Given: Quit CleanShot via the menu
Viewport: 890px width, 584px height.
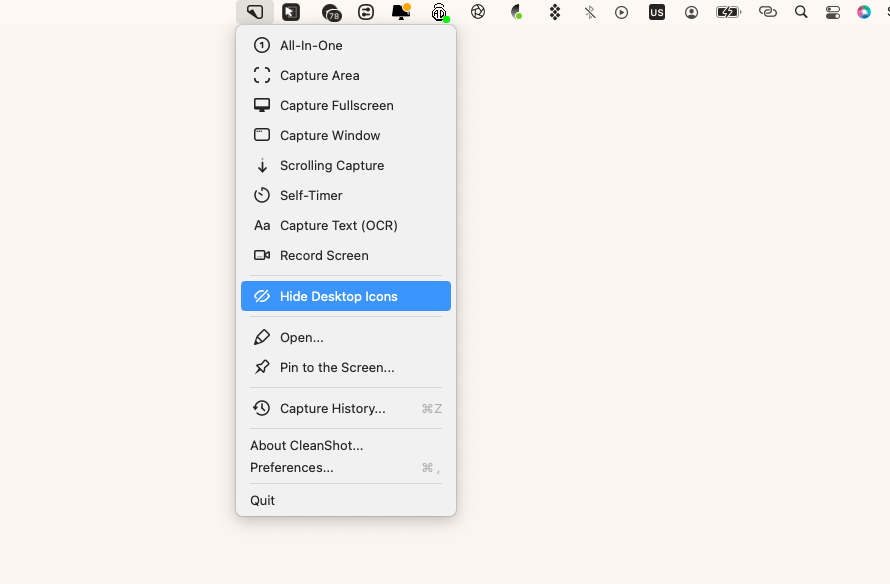Looking at the screenshot, I should [262, 500].
